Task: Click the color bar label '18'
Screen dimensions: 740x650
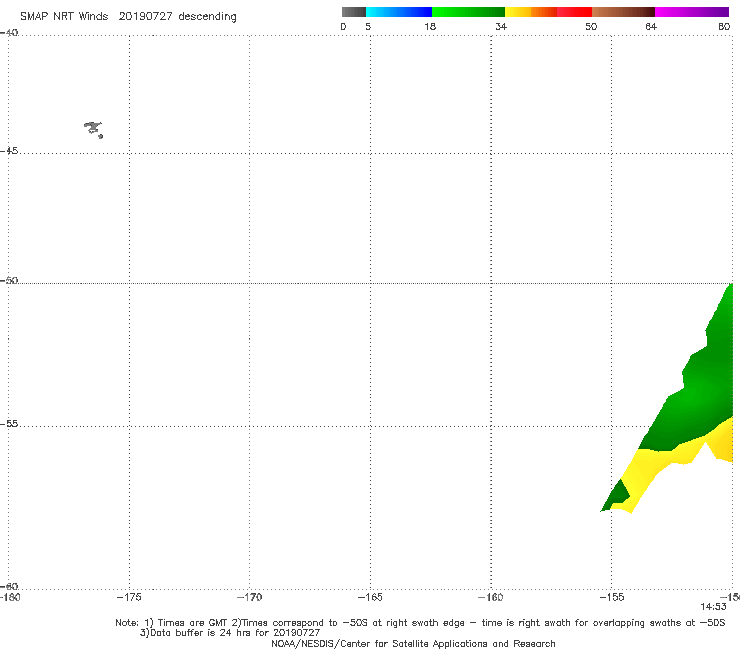Action: [x=430, y=26]
